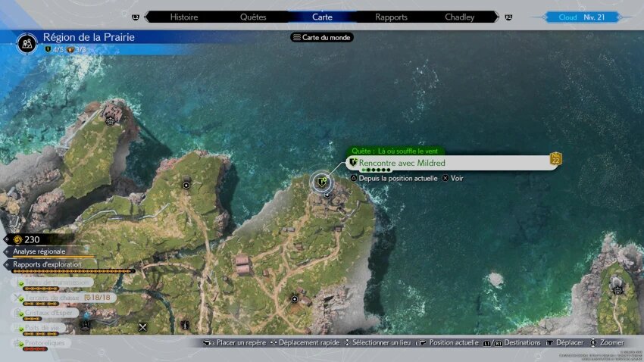This screenshot has width=644, height=362.
Task: Toggle the Cristaux d'Esper checkmark
Action: (x=21, y=314)
